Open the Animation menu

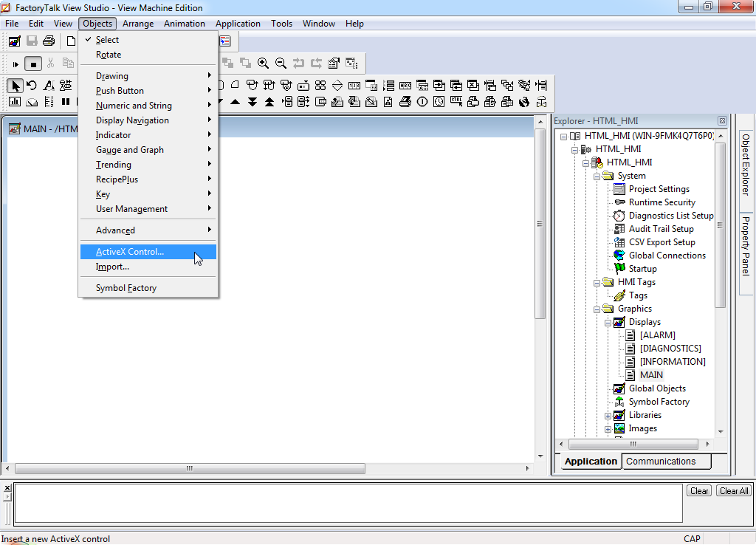[184, 24]
